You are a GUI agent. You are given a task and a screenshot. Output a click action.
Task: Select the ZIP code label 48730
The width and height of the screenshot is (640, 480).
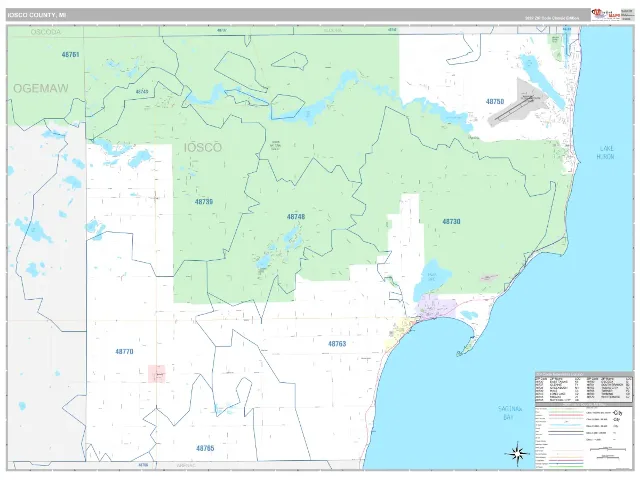pyautogui.click(x=451, y=221)
